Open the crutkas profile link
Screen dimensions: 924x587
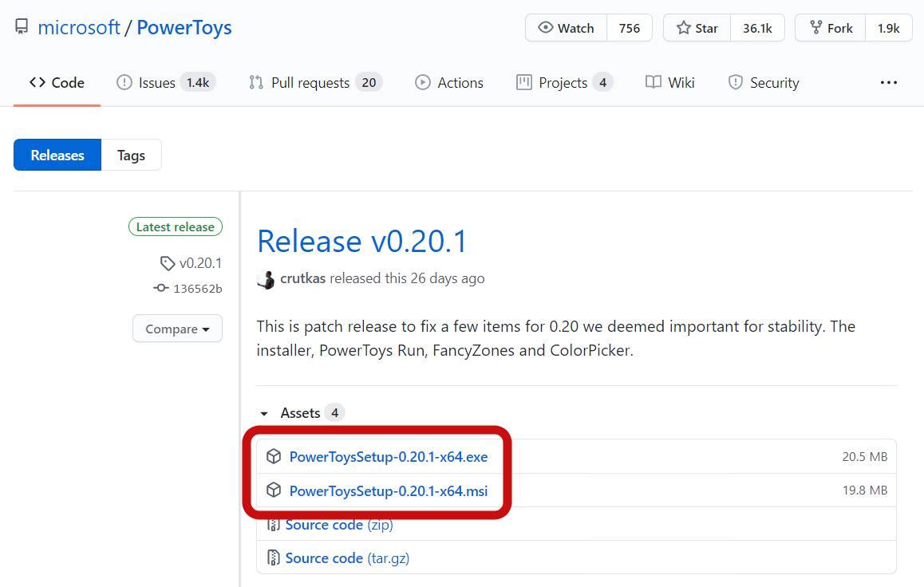pos(303,278)
